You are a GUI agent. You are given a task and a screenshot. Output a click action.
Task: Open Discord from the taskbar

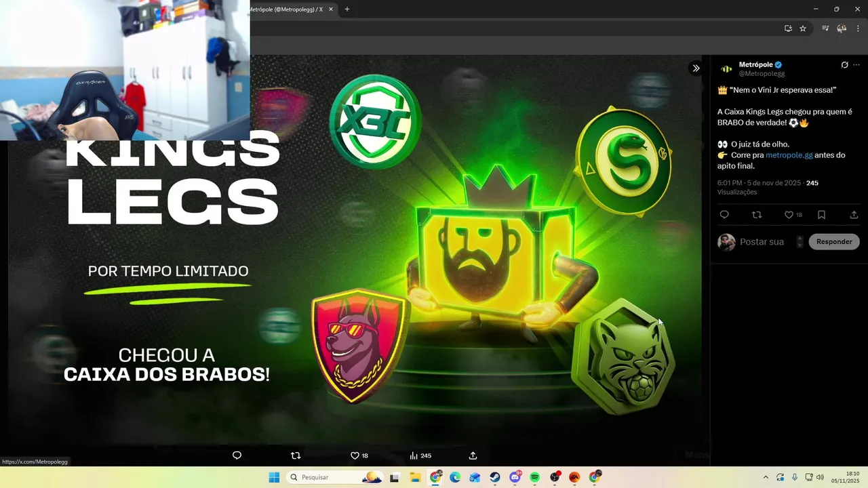coord(515,477)
